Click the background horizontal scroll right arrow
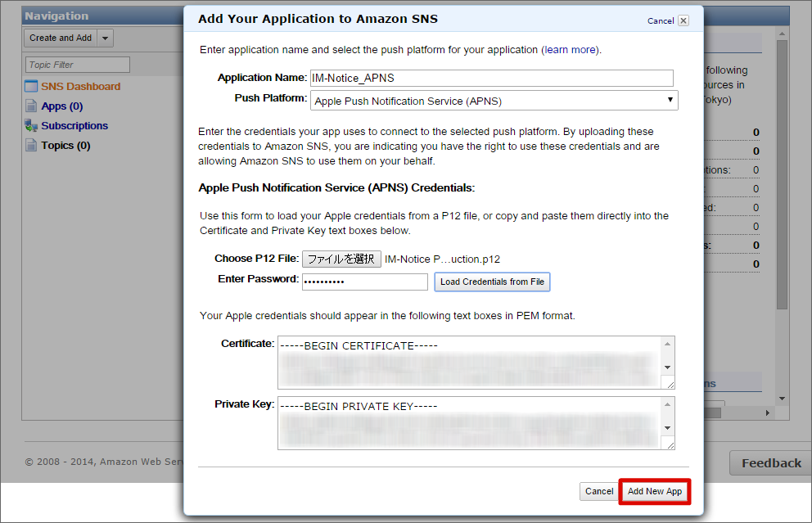Image resolution: width=812 pixels, height=523 pixels. pyautogui.click(x=768, y=413)
